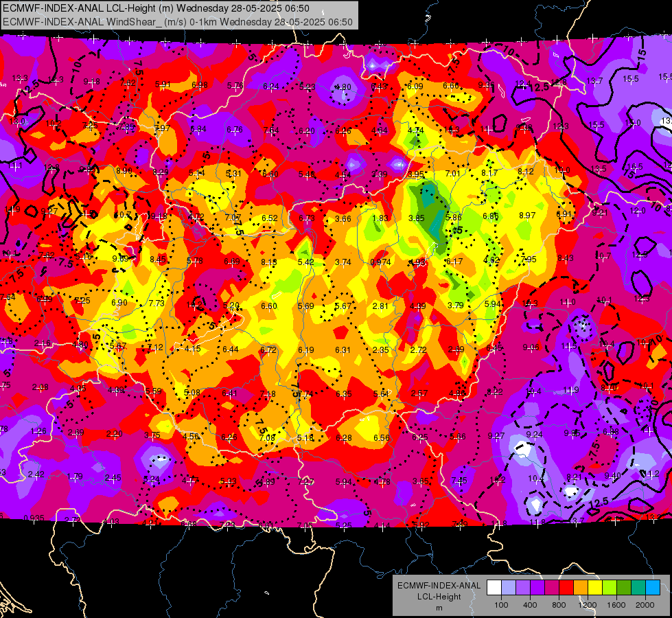Screen dimensions: 672x618
Task: Select the pale lavender legend swatch
Action: (509, 588)
